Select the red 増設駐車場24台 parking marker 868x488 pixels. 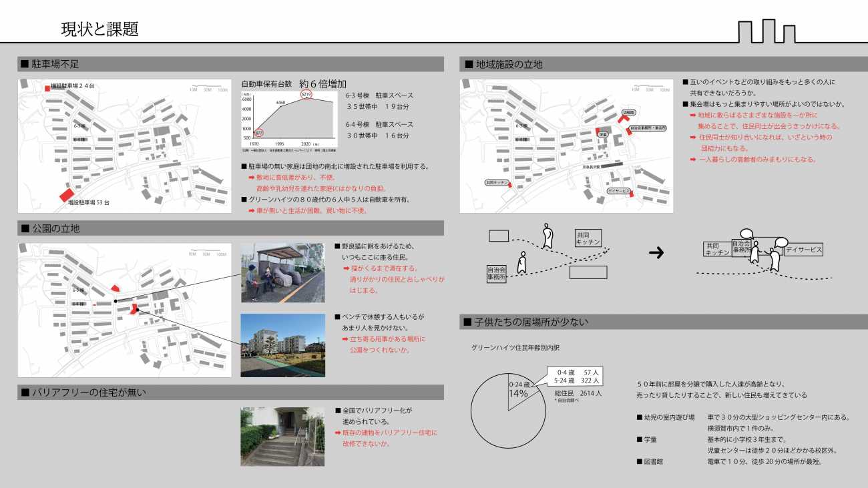(47, 87)
